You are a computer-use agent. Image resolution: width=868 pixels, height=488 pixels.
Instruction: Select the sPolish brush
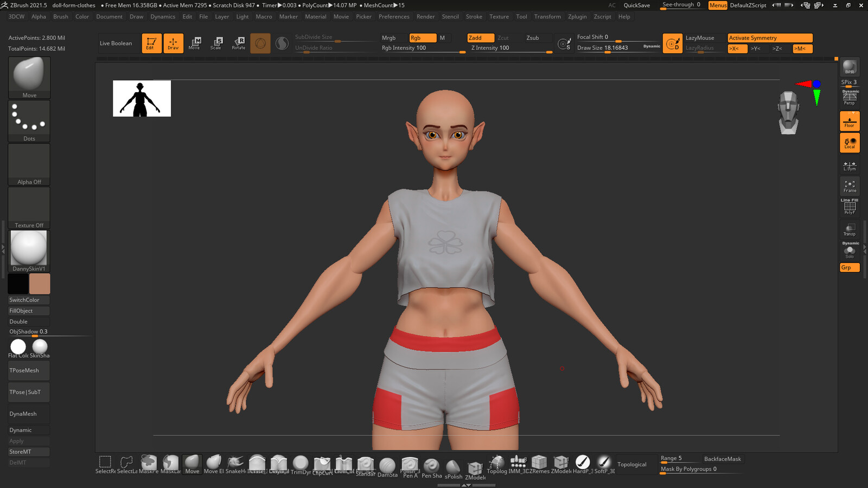(x=453, y=468)
